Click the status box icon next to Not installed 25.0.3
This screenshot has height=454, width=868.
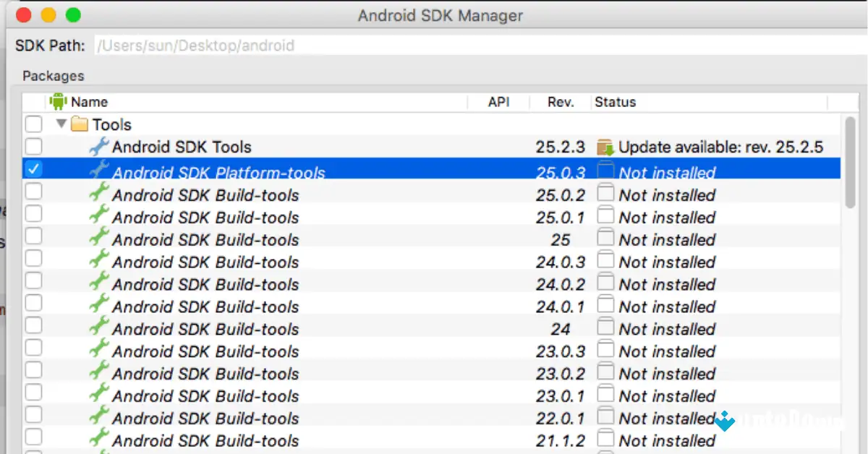coord(605,172)
